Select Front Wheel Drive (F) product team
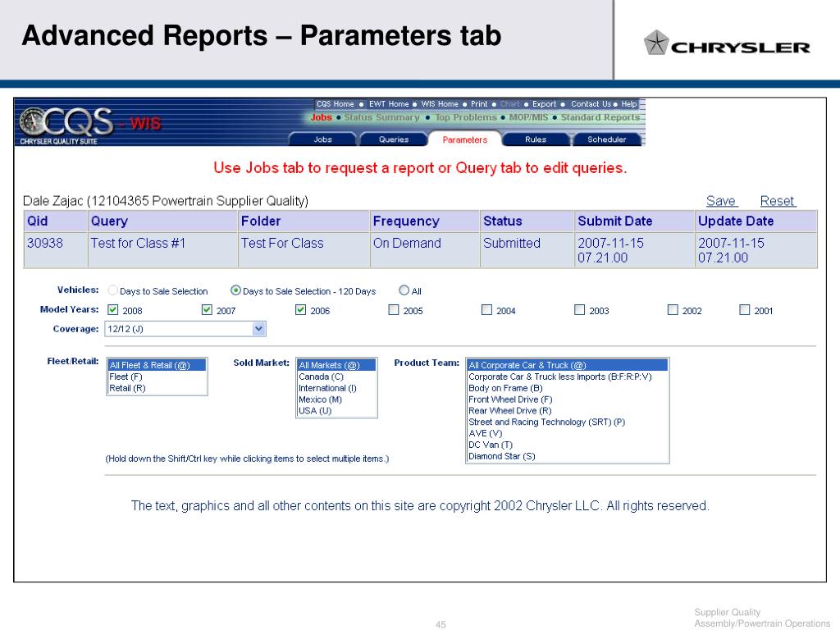 pyautogui.click(x=568, y=399)
